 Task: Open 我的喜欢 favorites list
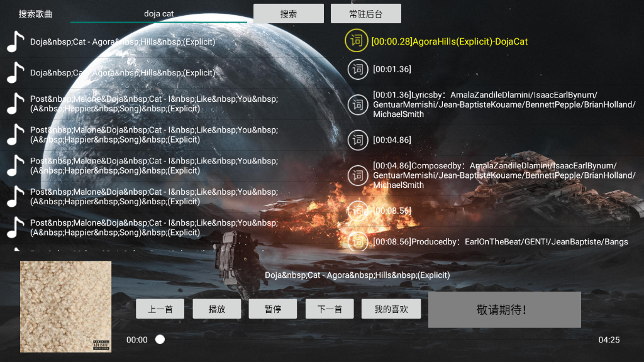391,309
